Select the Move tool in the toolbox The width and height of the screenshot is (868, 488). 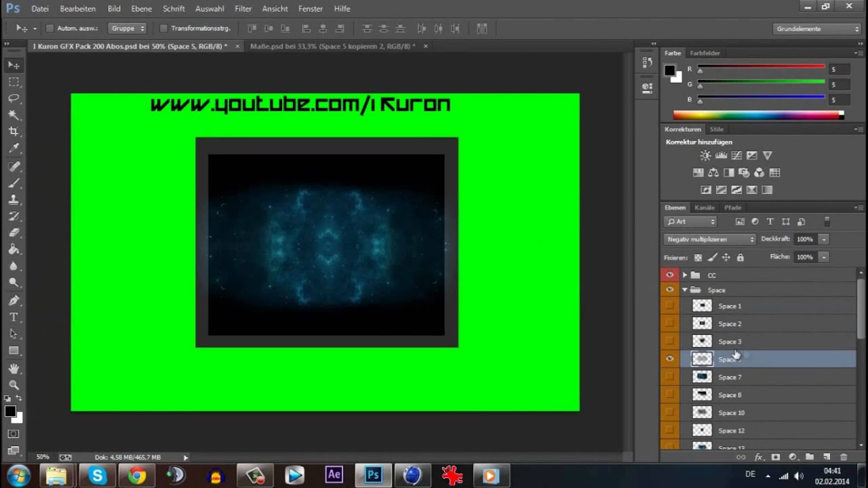14,65
